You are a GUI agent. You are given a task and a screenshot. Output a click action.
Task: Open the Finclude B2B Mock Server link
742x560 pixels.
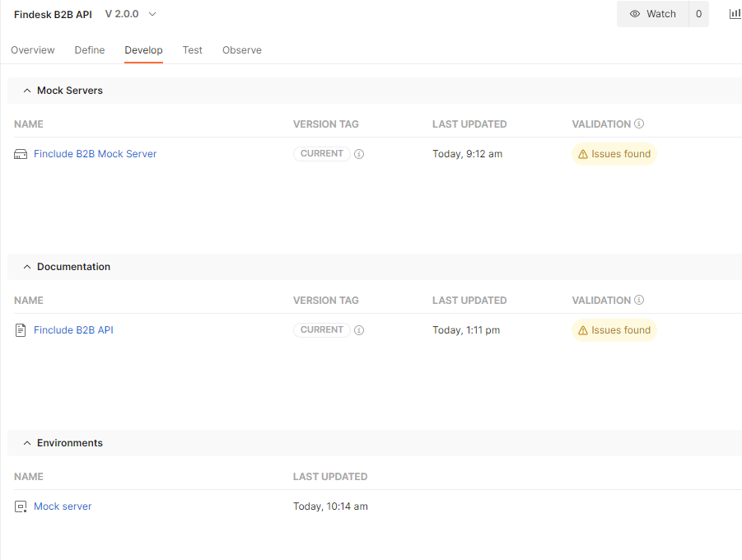click(95, 154)
